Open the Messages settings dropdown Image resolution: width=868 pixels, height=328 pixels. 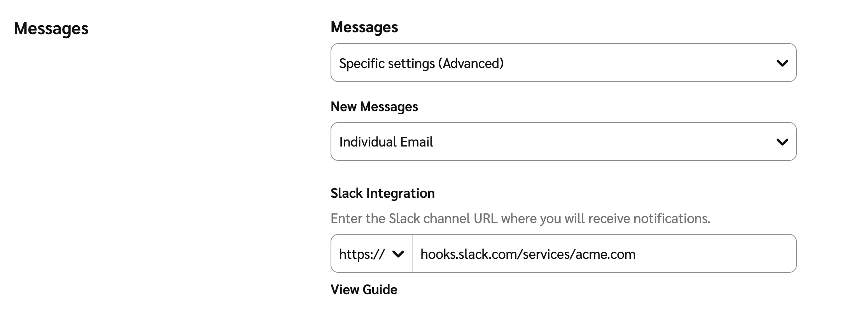coord(563,63)
